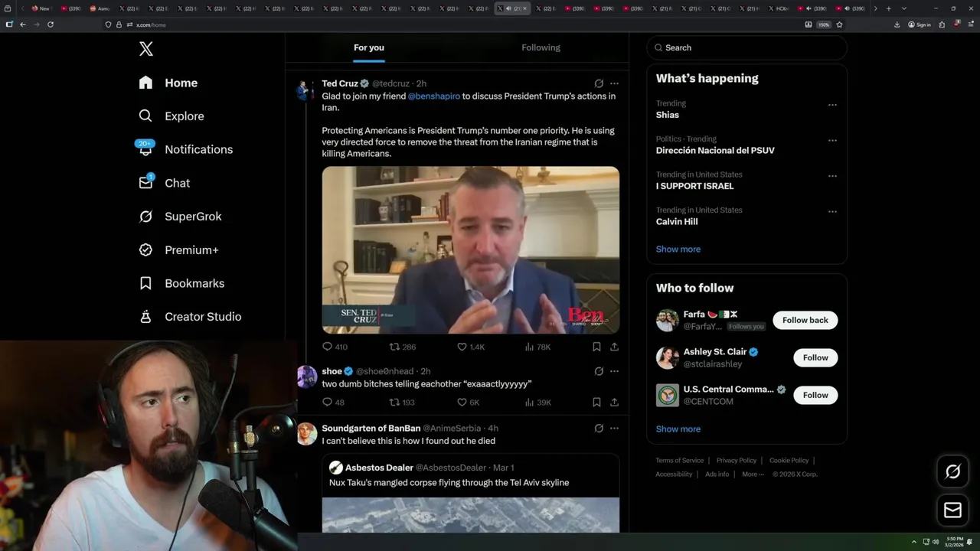Share shoe's post

click(x=614, y=402)
